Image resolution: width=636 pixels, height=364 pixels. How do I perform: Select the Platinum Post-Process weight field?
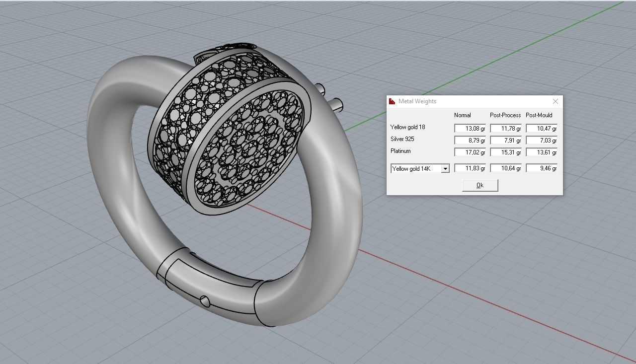(x=506, y=152)
